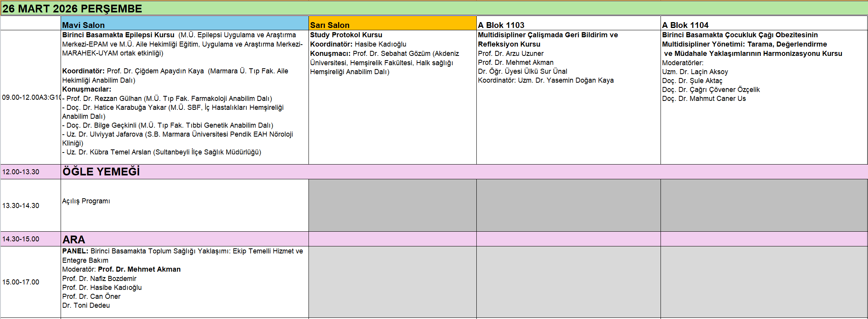Click the ARA break cell
Image resolution: width=868 pixels, height=319 pixels.
(185, 239)
